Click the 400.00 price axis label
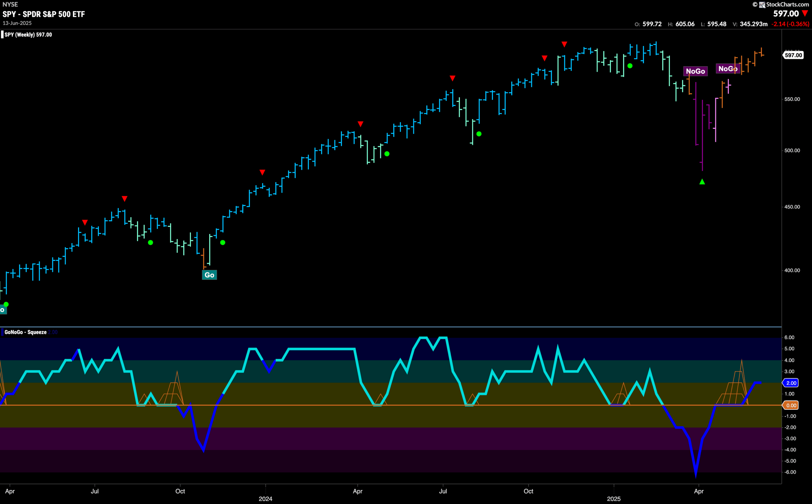Viewport: 812px width, 504px height. pos(792,270)
